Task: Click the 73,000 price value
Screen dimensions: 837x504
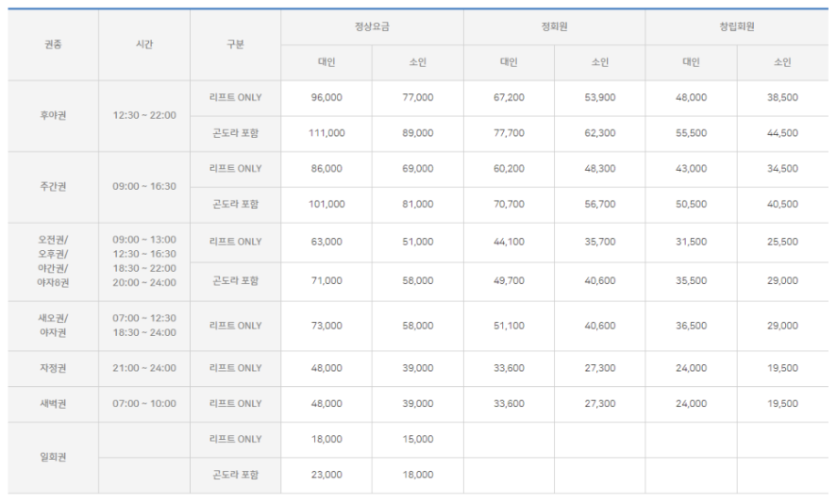Action: [x=326, y=326]
